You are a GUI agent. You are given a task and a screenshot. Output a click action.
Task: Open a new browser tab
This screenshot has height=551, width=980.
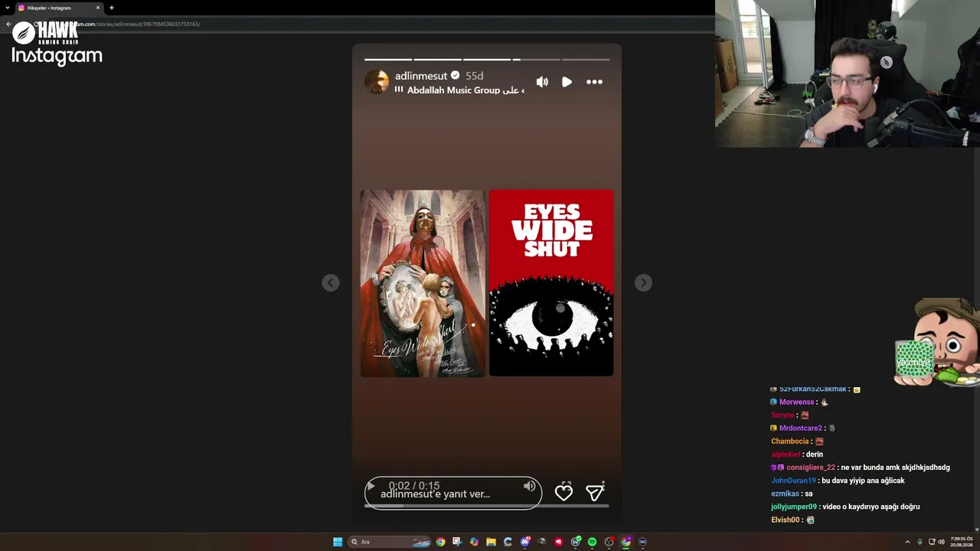112,8
